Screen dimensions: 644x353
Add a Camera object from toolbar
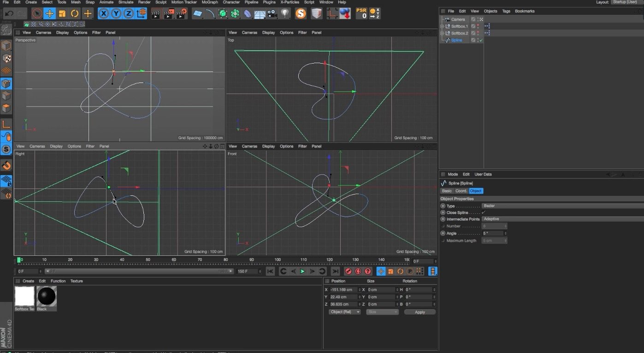pos(272,14)
